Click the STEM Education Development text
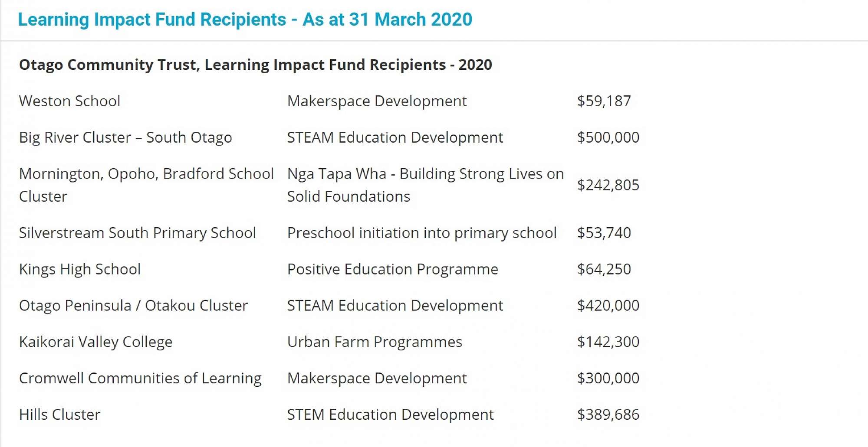The height and width of the screenshot is (447, 868). coord(390,415)
